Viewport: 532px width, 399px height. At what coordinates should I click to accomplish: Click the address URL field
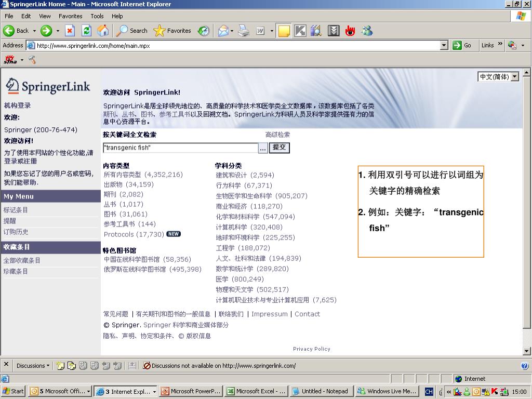click(x=237, y=46)
